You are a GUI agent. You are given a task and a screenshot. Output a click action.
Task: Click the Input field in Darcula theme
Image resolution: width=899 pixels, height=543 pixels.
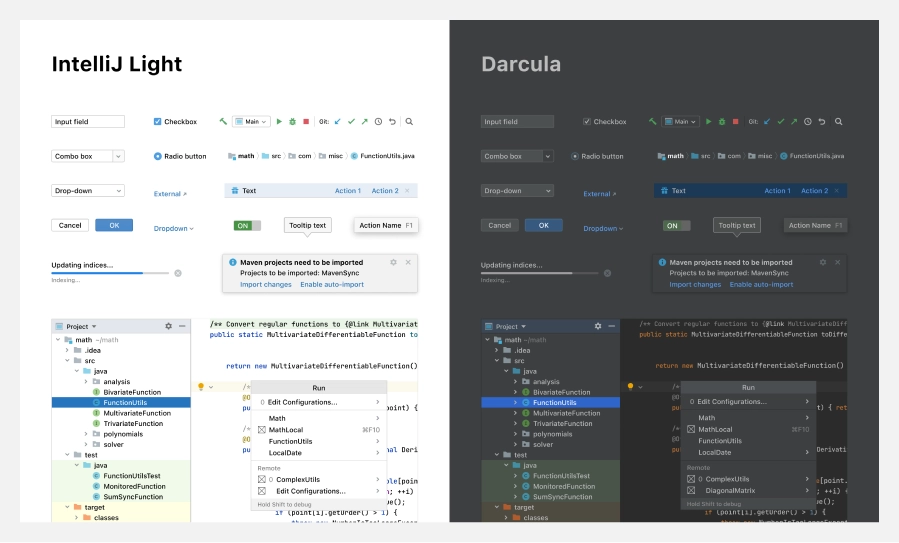(x=517, y=122)
